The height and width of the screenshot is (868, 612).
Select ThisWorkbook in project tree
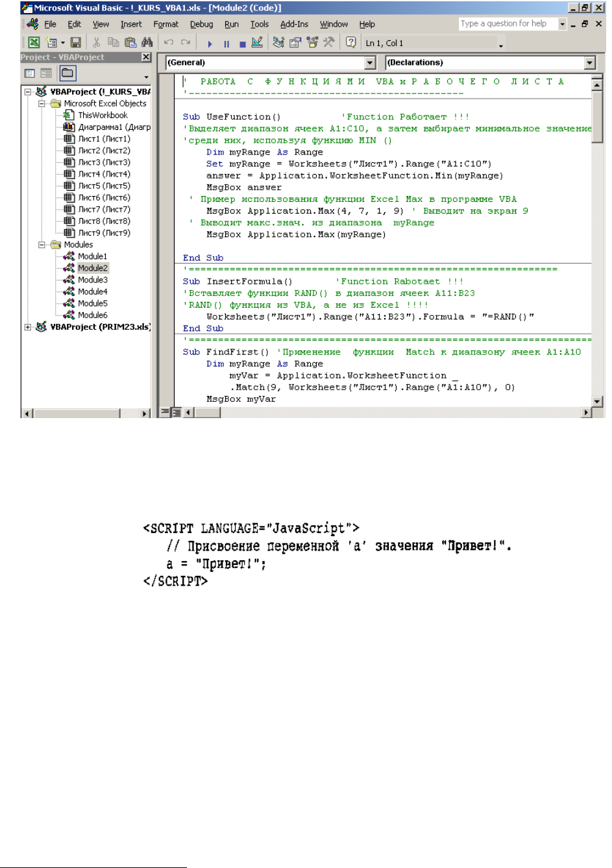pyautogui.click(x=103, y=115)
